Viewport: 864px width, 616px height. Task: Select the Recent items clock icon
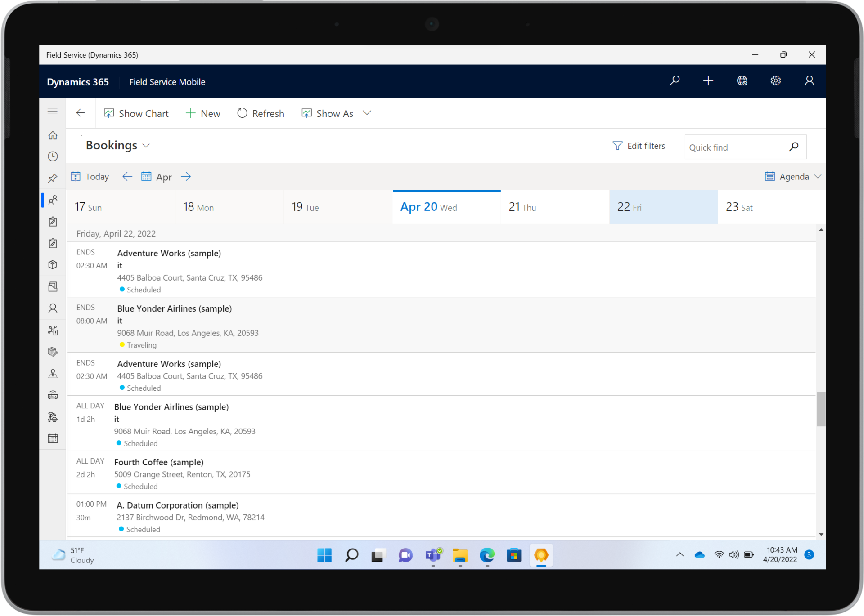[x=53, y=156]
